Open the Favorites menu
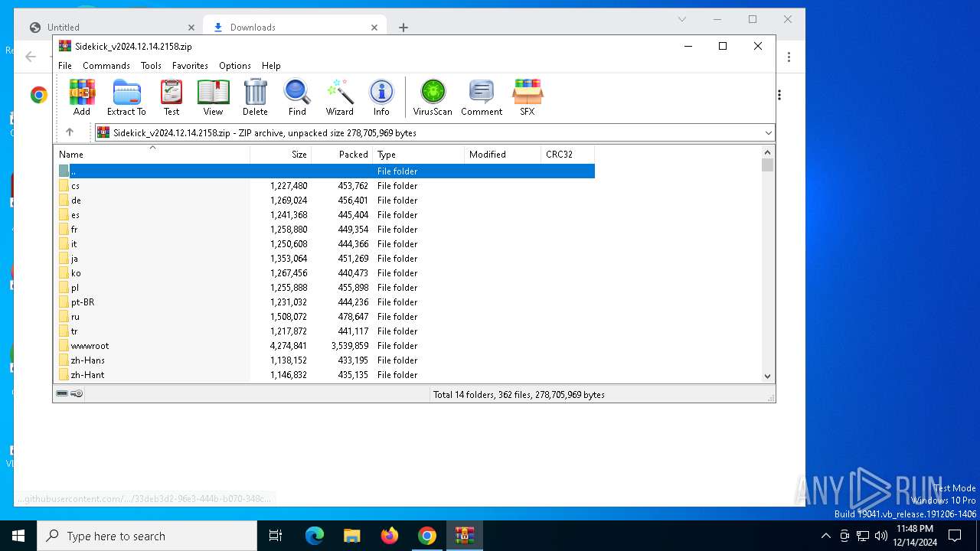This screenshot has height=551, width=980. (190, 66)
